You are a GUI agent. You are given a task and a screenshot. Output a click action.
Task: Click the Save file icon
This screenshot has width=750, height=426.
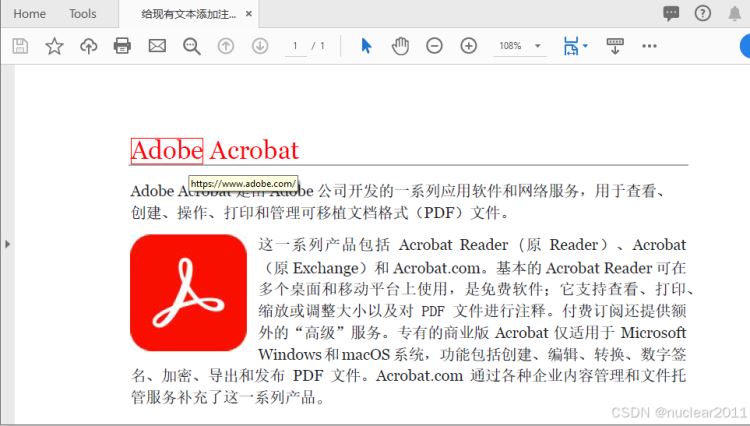20,46
